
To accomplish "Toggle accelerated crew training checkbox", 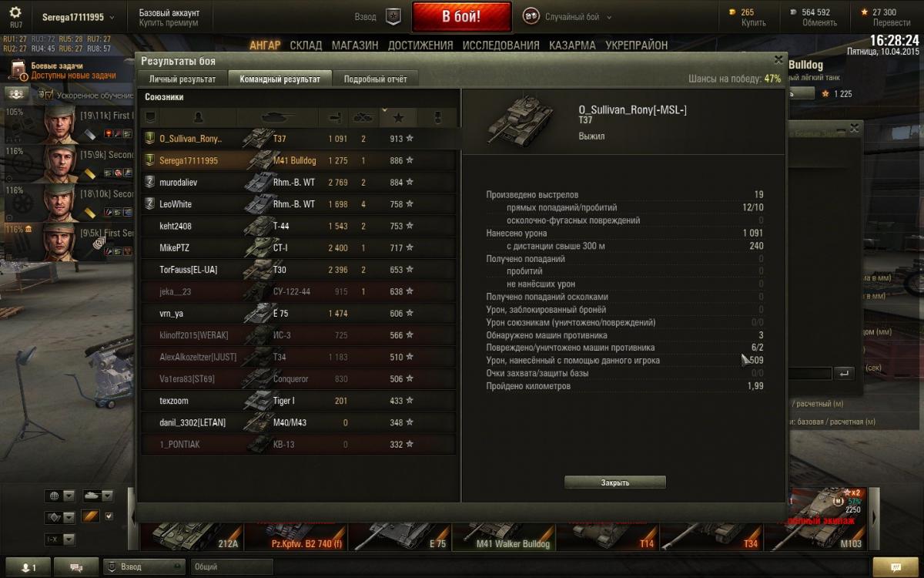I will coord(49,95).
